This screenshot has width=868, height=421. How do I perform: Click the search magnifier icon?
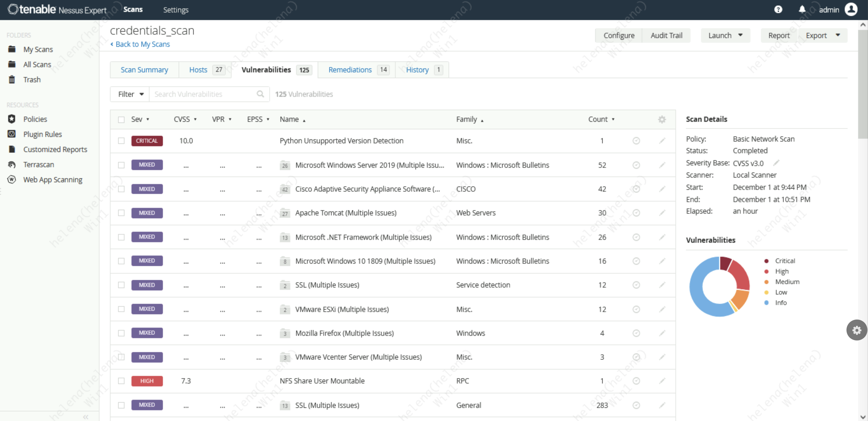click(x=260, y=94)
